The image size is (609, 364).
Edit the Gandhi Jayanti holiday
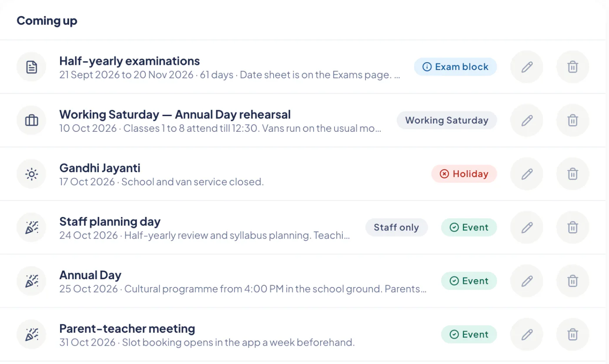pyautogui.click(x=527, y=174)
